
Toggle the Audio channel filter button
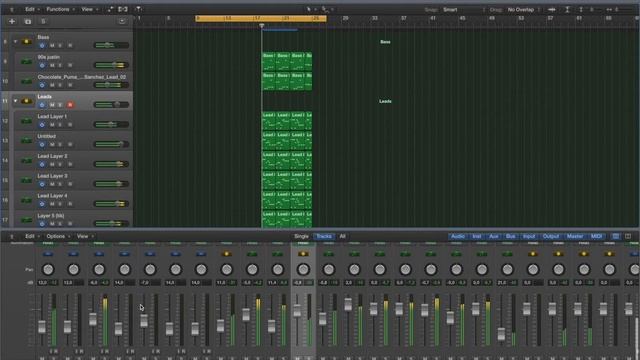coord(458,236)
